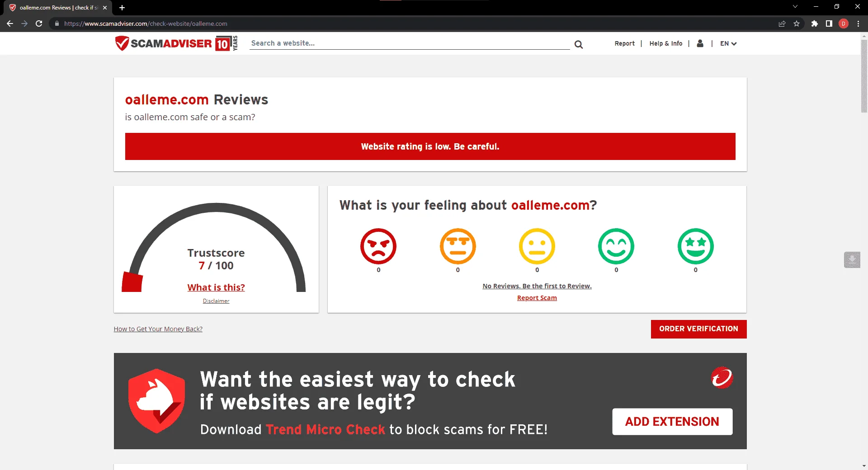Select the angry red face rating
Screen dimensions: 868x470
pos(378,246)
